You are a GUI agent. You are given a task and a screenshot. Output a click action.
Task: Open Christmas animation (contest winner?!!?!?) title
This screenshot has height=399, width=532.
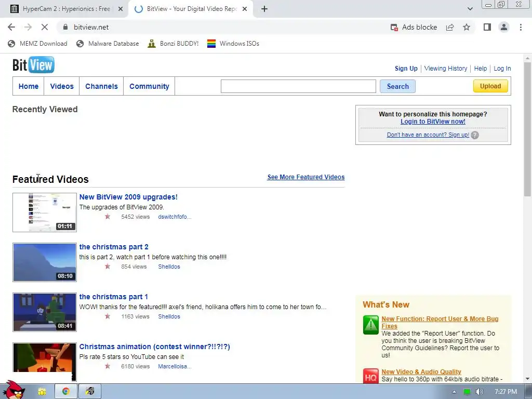point(154,347)
